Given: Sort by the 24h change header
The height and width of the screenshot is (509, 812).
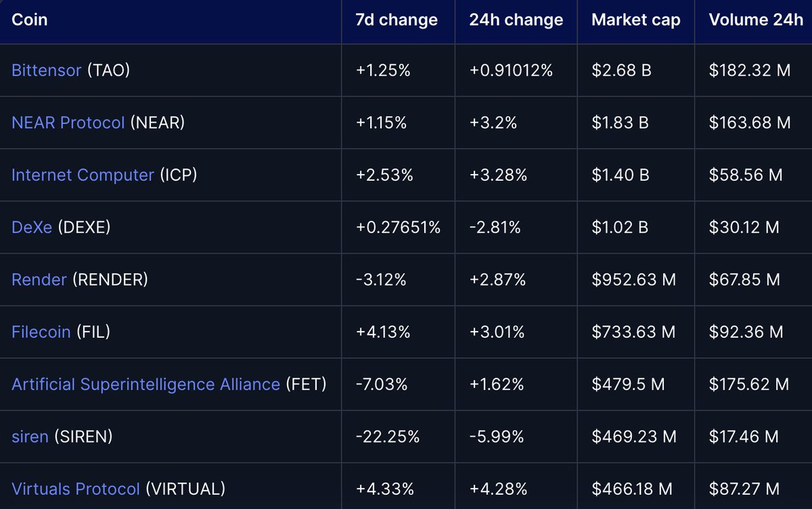Looking at the screenshot, I should (516, 20).
